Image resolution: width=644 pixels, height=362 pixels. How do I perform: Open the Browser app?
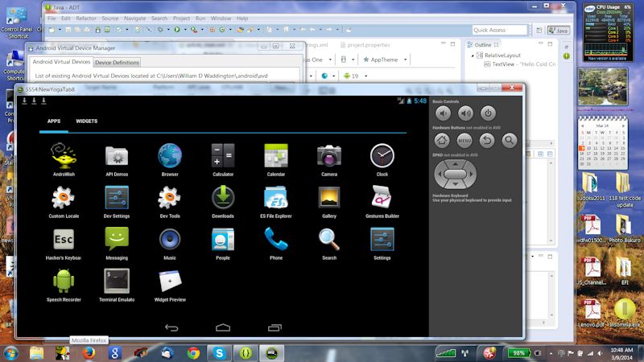[x=170, y=159]
